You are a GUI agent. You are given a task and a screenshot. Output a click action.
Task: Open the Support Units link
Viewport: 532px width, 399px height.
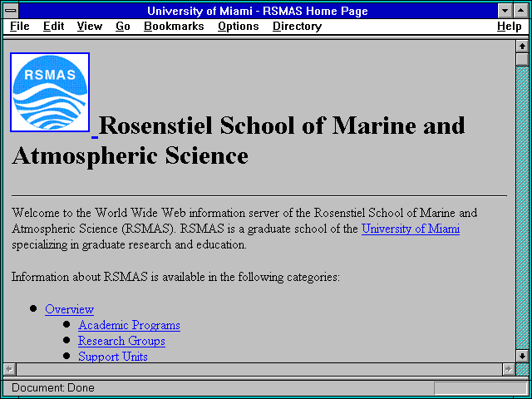point(113,357)
